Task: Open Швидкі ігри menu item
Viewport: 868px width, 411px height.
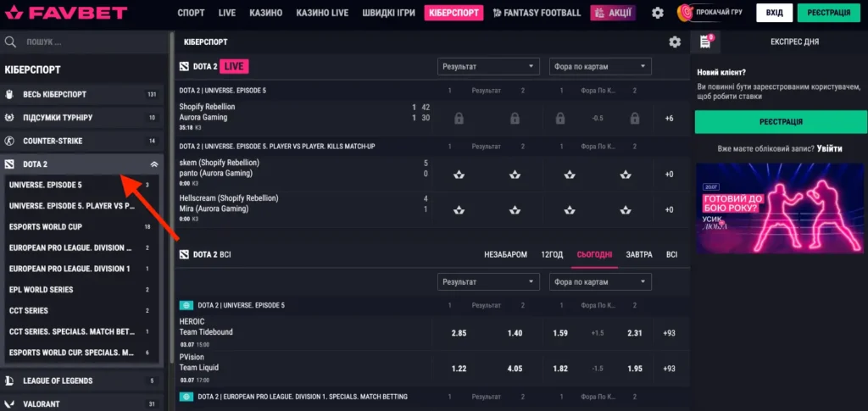Action: coord(388,13)
